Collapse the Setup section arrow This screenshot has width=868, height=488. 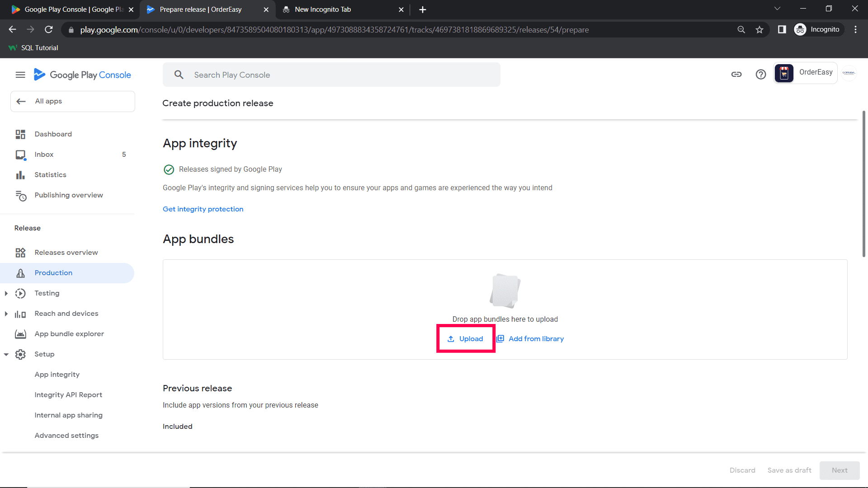click(x=6, y=354)
